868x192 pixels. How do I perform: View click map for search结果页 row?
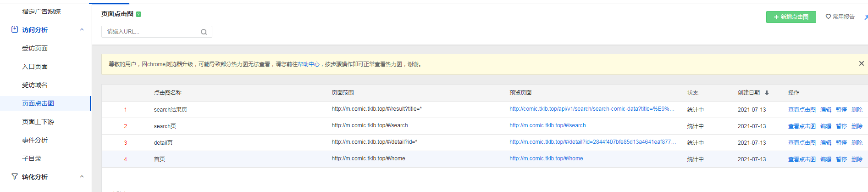802,110
